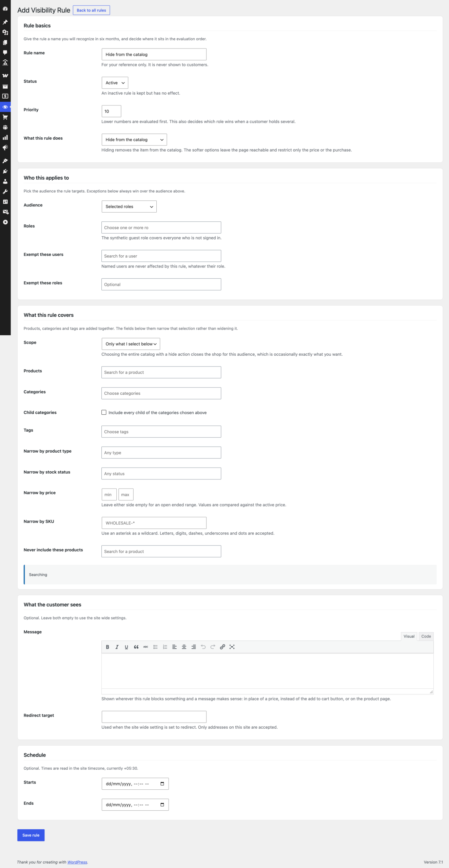Apply Underline in the message editor
The image size is (449, 868).
[126, 647]
